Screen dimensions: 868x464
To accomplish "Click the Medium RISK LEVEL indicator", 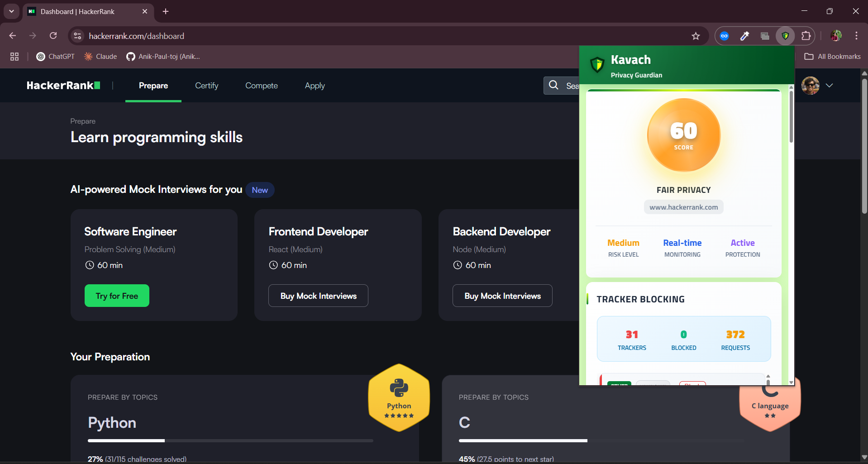I will point(623,248).
